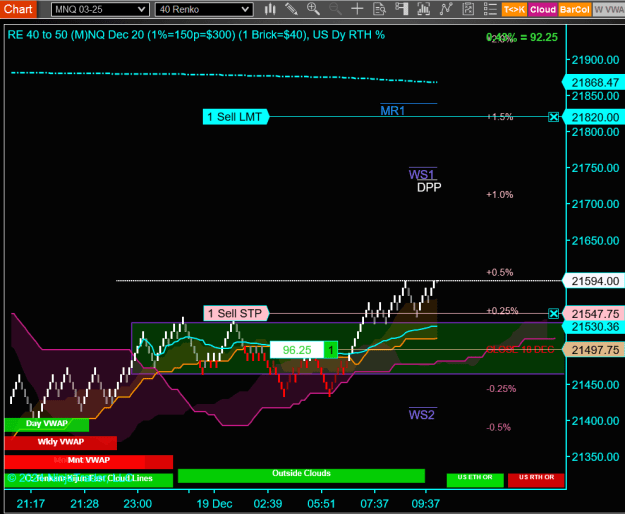625x514 pixels.
Task: Click the 21530.36 cyan price tag
Action: 594,327
